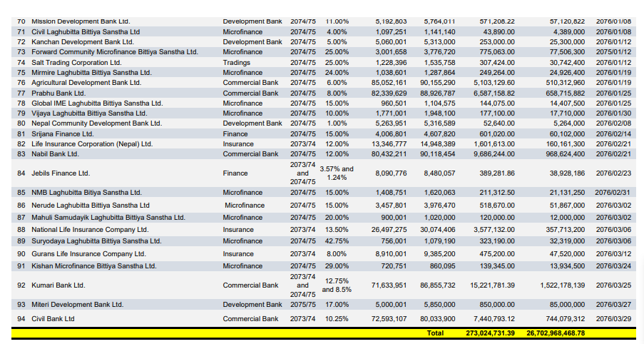
Task: Select Life Insurance Corporation (Nepal) Ltd.
Action: point(92,144)
